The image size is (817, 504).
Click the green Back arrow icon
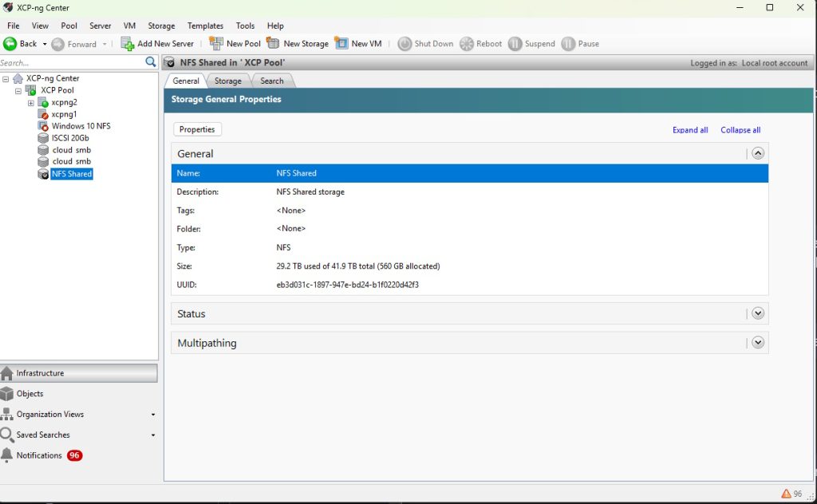10,44
